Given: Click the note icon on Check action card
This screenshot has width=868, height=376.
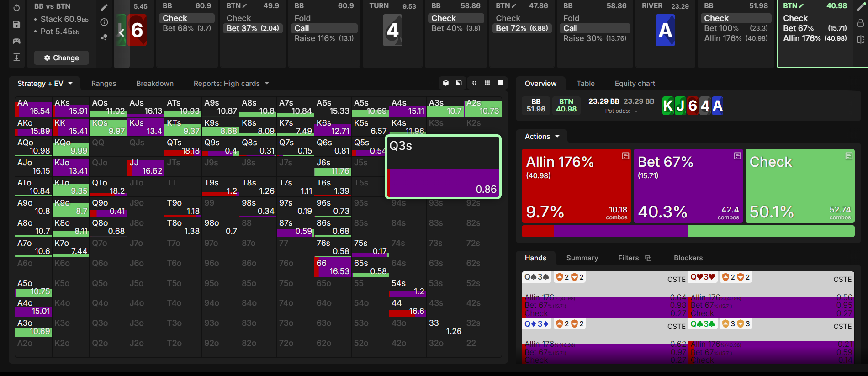Looking at the screenshot, I should [x=849, y=156].
